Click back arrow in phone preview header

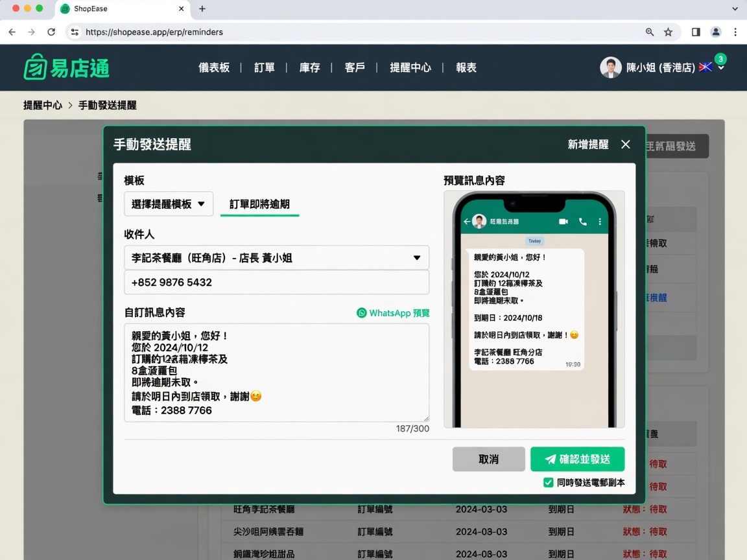tap(467, 222)
